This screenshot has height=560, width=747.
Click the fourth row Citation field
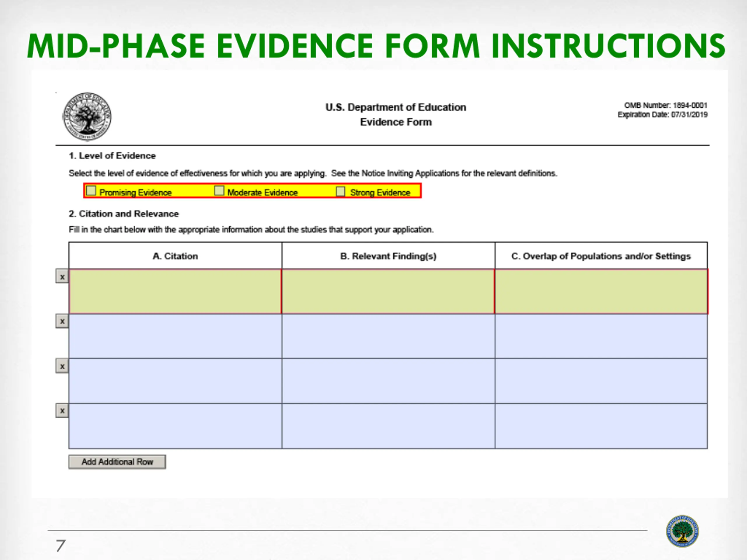175,426
